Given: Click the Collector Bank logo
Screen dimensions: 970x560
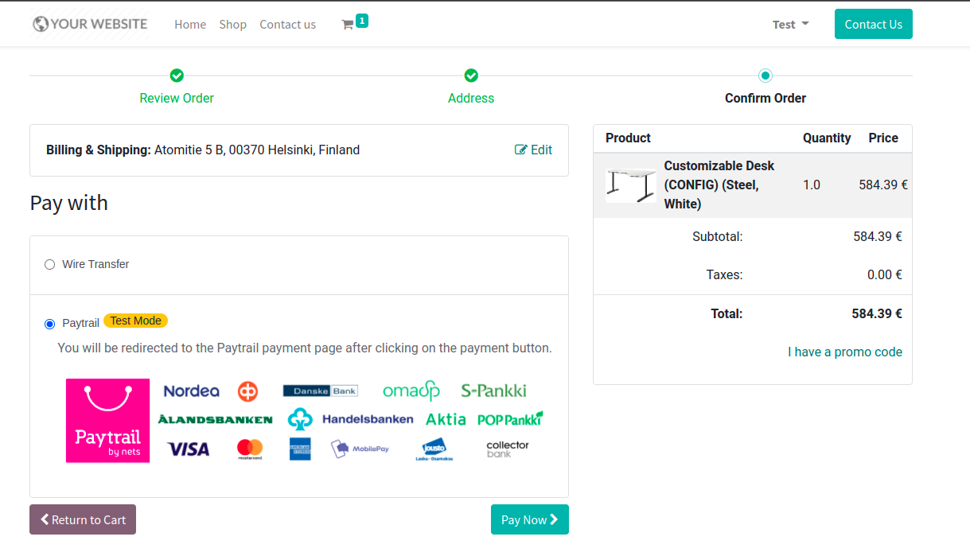Looking at the screenshot, I should tap(508, 449).
